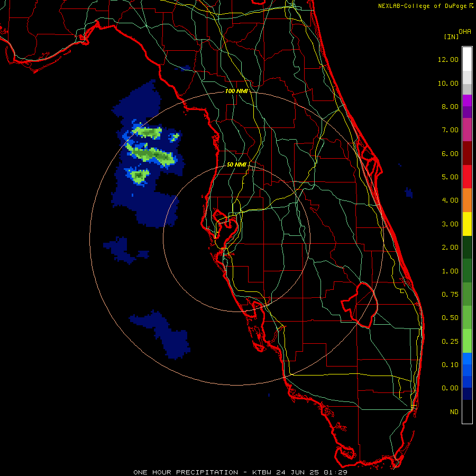
Task: Click the 8.00 scale value
Action: point(450,106)
